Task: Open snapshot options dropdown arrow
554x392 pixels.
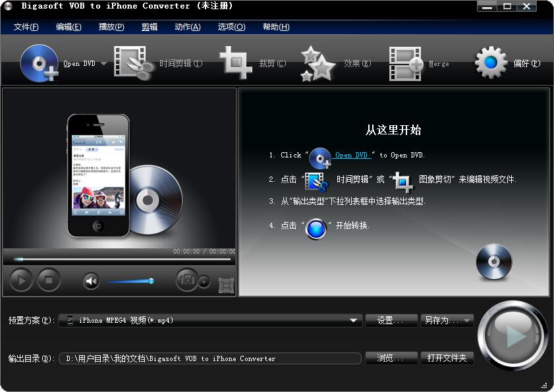Action: pos(204,282)
